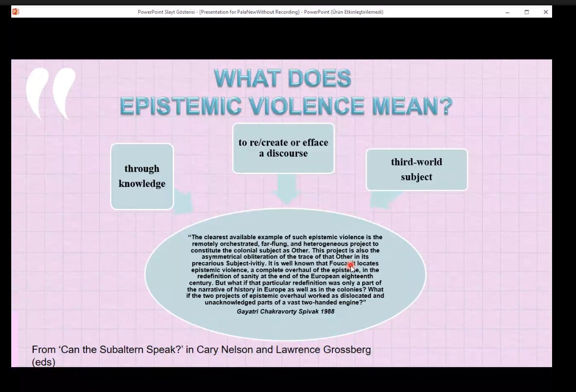Click the 'to re/create or efface a discourse' box
This screenshot has height=392, width=576.
pos(283,148)
